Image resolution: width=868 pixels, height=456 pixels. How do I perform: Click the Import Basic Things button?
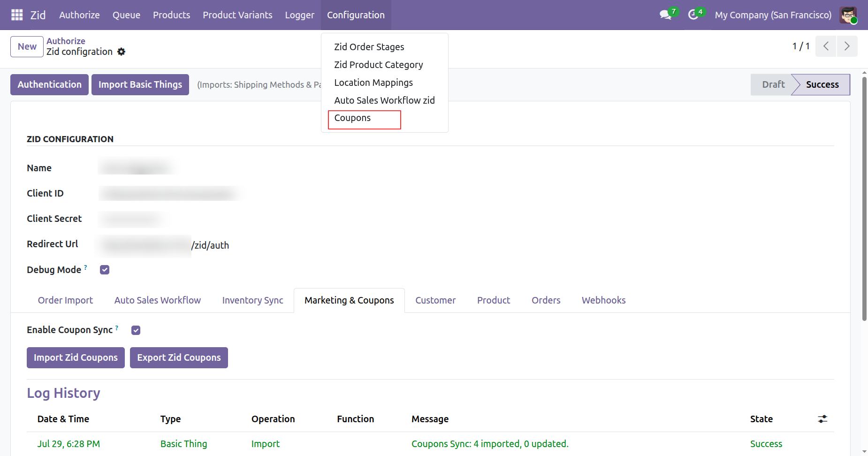click(140, 84)
